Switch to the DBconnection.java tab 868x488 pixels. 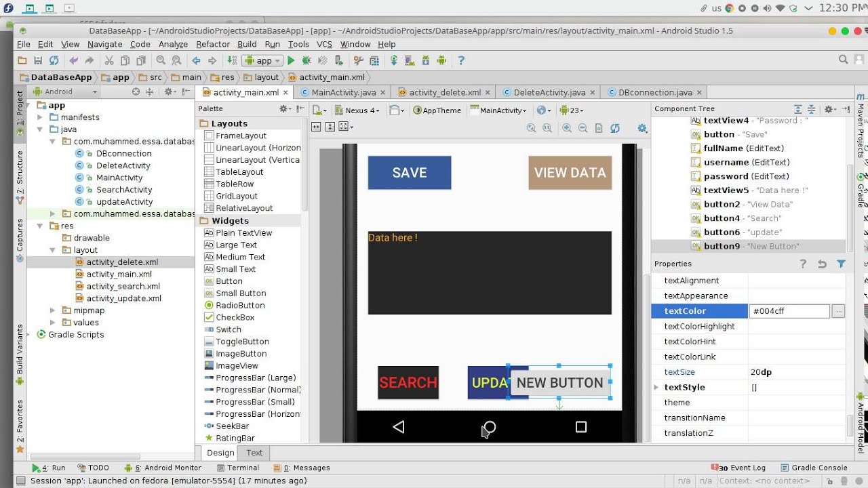click(655, 92)
